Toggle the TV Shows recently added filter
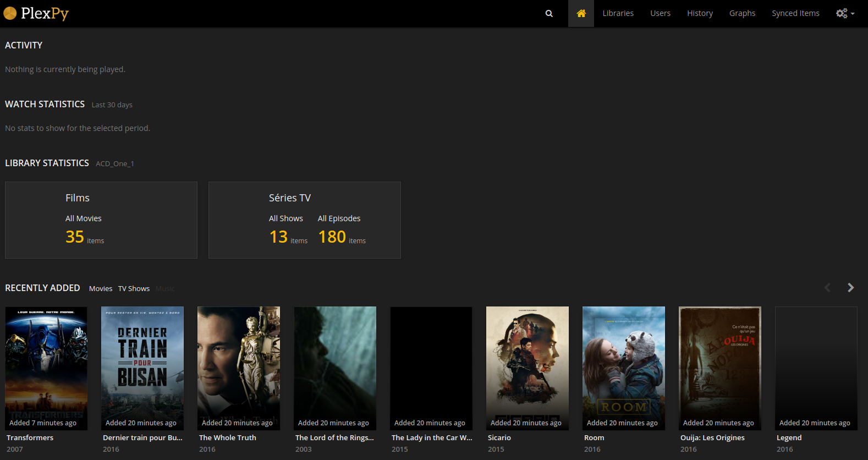 (134, 288)
